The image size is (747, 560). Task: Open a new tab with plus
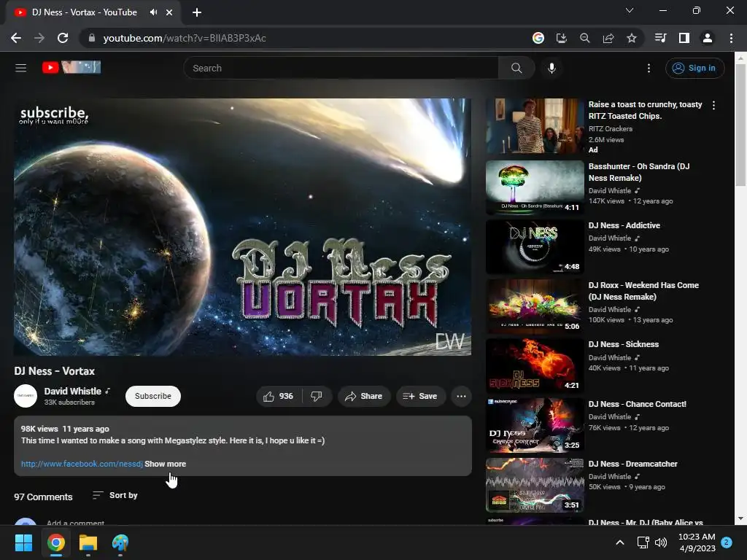point(197,12)
